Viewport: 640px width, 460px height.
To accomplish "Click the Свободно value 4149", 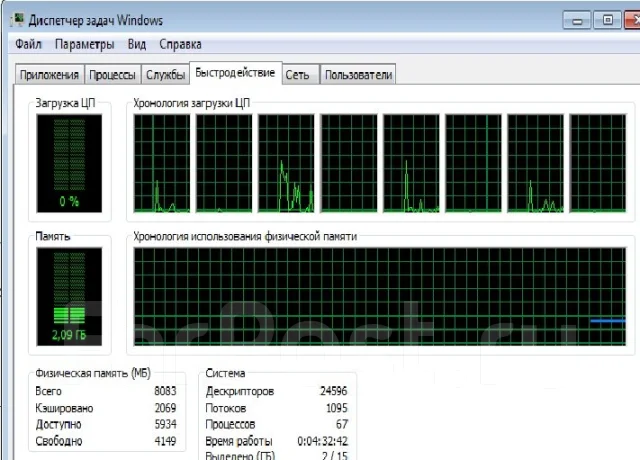I will (165, 441).
